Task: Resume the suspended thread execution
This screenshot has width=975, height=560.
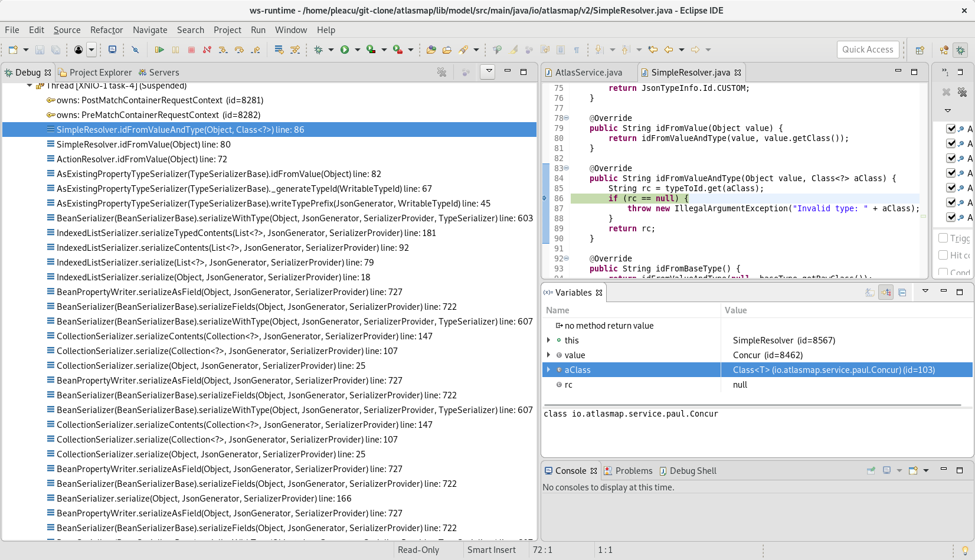Action: click(x=159, y=50)
